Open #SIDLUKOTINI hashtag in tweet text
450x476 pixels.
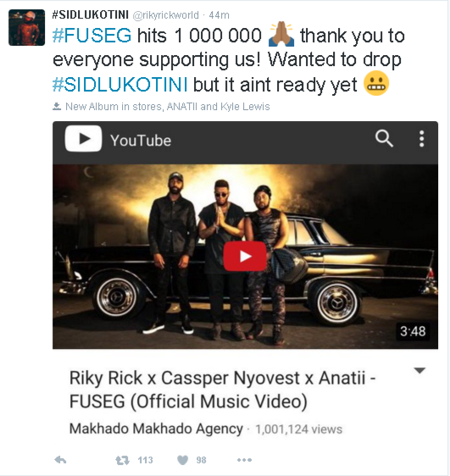(x=120, y=84)
